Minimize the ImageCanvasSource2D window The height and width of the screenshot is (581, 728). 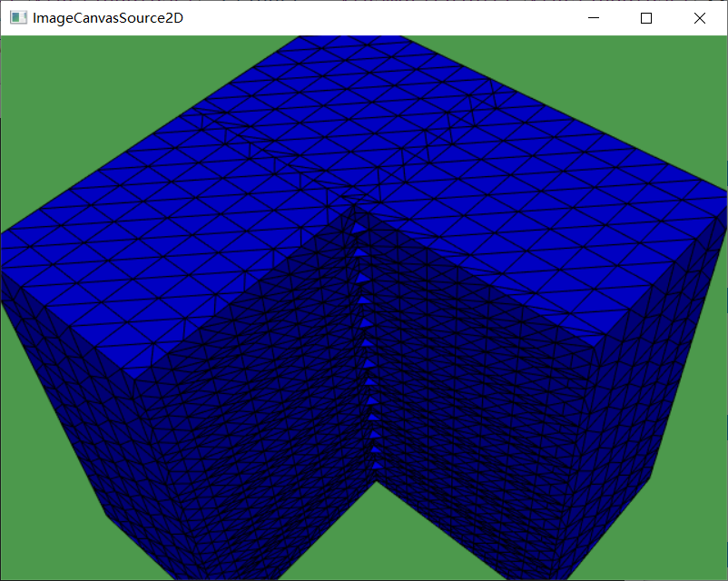[x=594, y=18]
